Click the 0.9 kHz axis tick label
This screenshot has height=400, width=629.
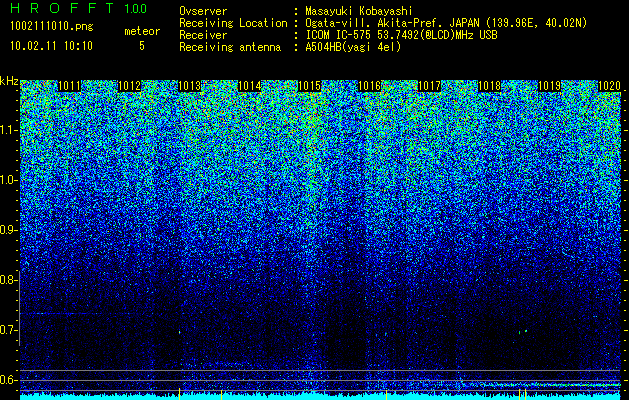coord(8,230)
